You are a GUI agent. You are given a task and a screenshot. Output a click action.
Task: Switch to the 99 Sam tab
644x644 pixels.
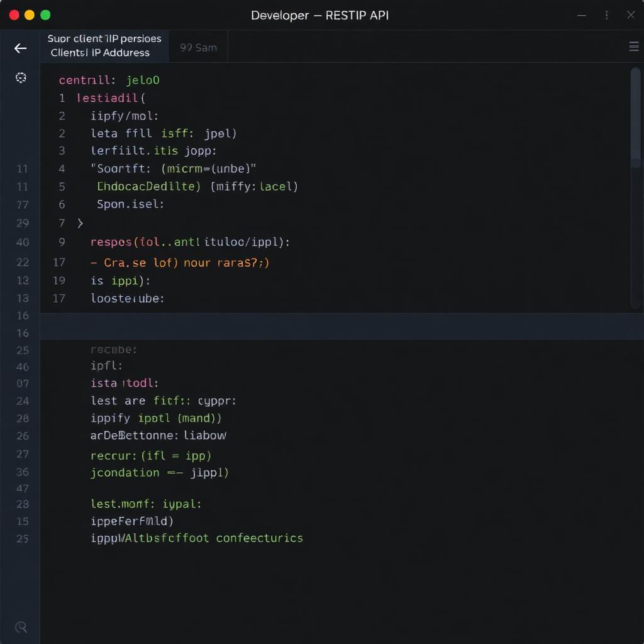coord(198,48)
